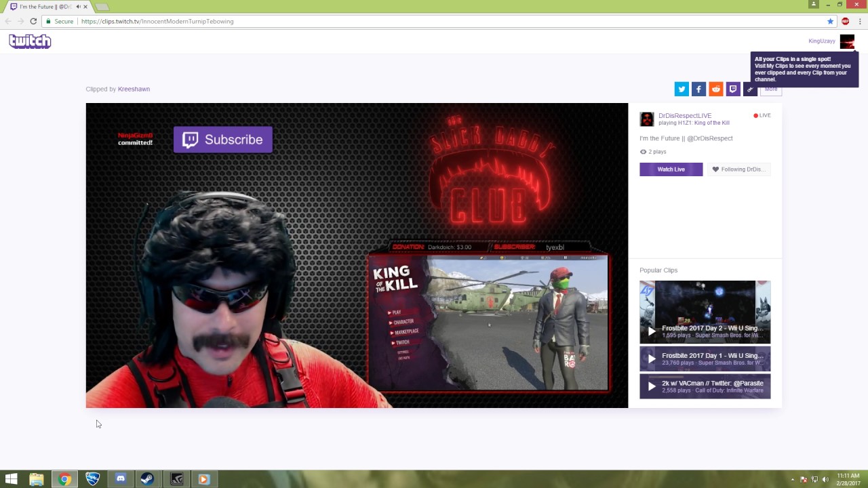This screenshot has height=488, width=868.
Task: Play Frostbite 2017 Day 1 clip
Action: pyautogui.click(x=705, y=359)
